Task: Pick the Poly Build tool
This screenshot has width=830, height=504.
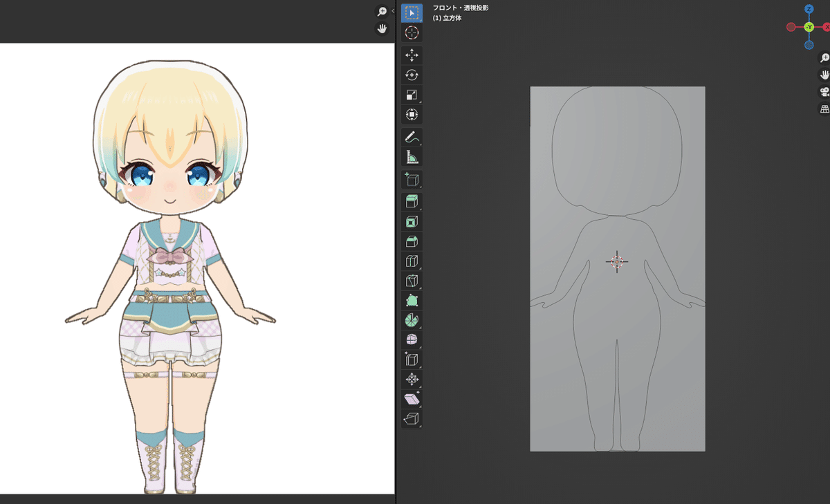Action: [412, 301]
